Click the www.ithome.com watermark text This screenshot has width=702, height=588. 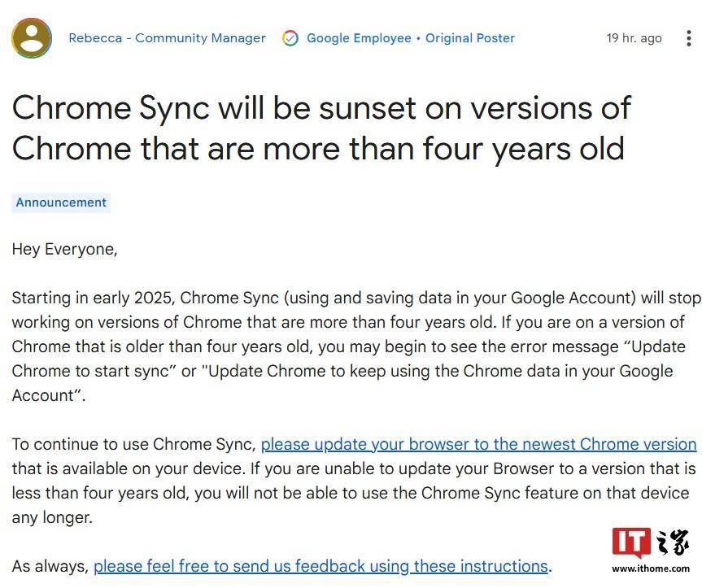click(651, 568)
